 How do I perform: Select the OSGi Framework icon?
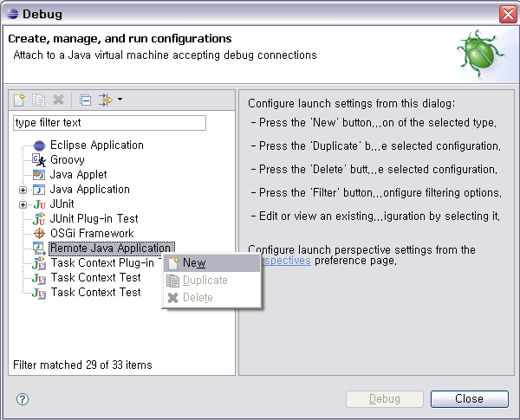(39, 234)
